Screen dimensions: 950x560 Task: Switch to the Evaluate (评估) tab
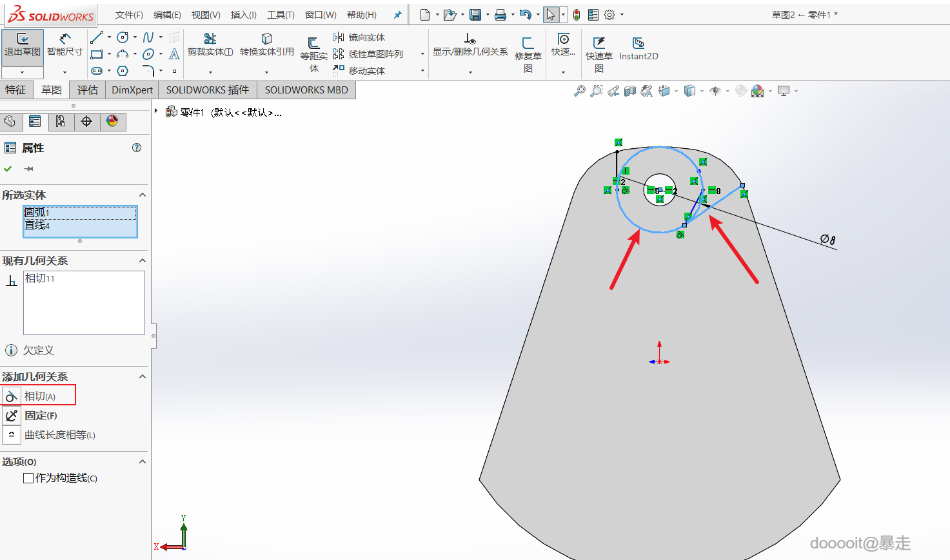point(87,90)
